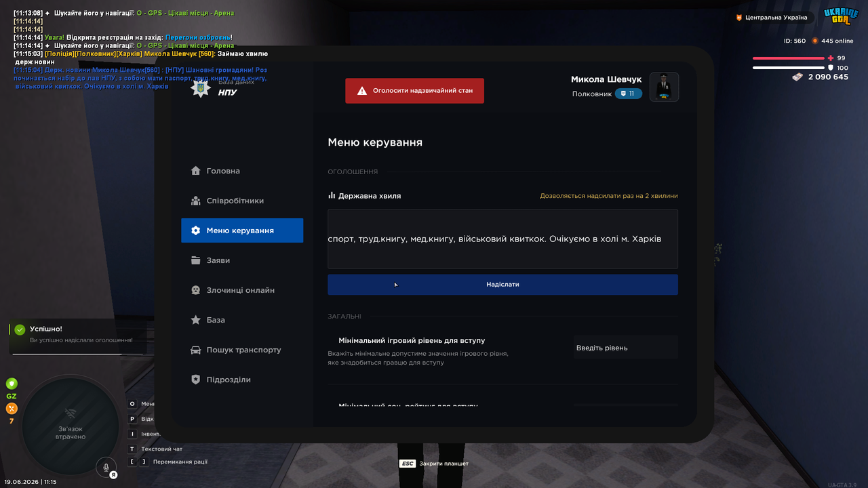This screenshot has height=488, width=868.
Task: Click the white armor bar
Action: [x=788, y=68]
